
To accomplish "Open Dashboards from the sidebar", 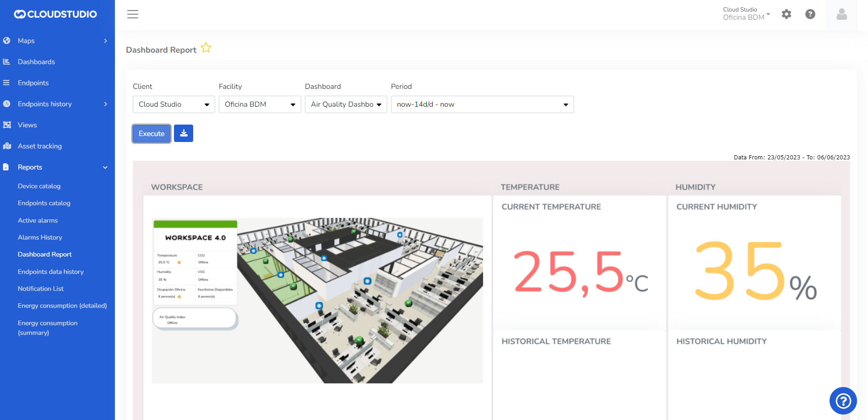I will (x=36, y=62).
